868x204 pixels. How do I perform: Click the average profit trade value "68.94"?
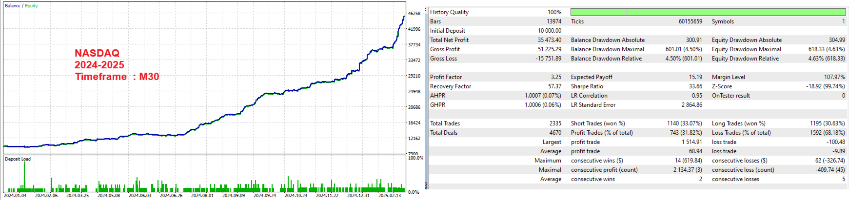coord(696,151)
